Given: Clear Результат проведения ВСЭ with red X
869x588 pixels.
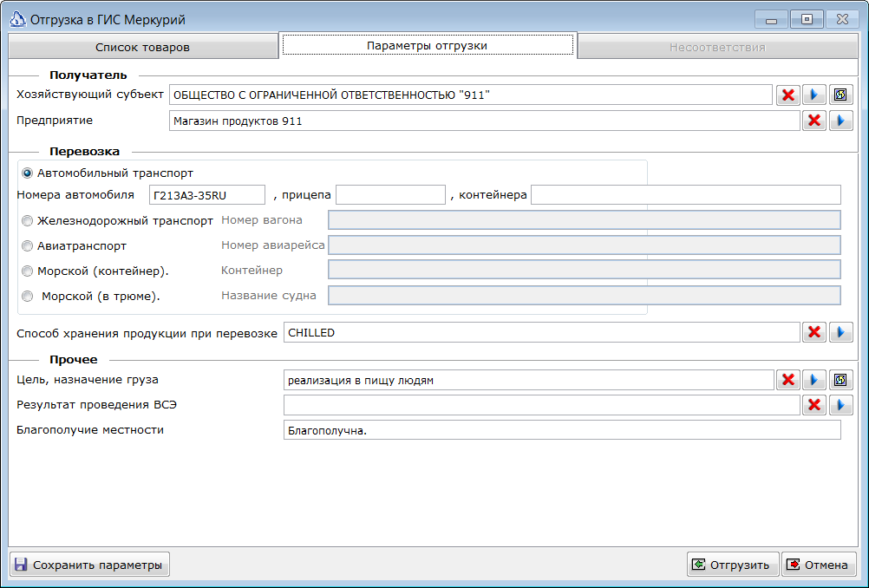Looking at the screenshot, I should pos(814,404).
